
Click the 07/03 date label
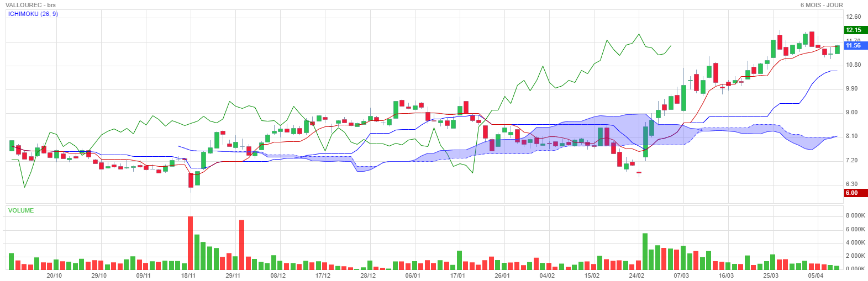(681, 275)
